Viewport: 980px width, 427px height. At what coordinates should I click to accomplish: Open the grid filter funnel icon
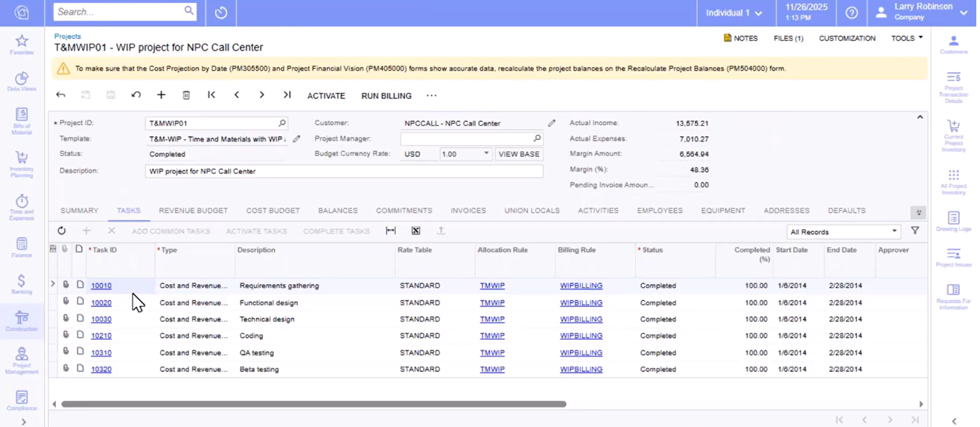(x=915, y=231)
